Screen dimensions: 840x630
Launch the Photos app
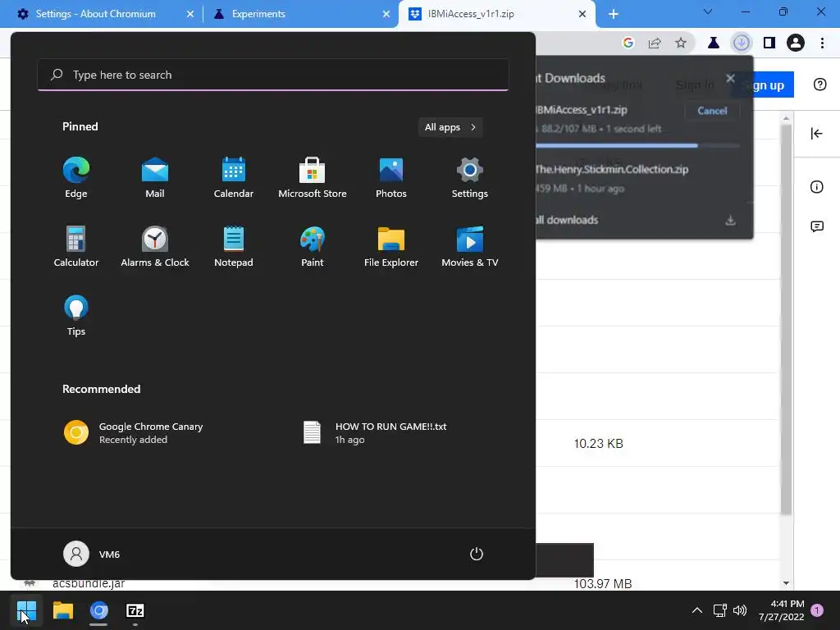[391, 177]
